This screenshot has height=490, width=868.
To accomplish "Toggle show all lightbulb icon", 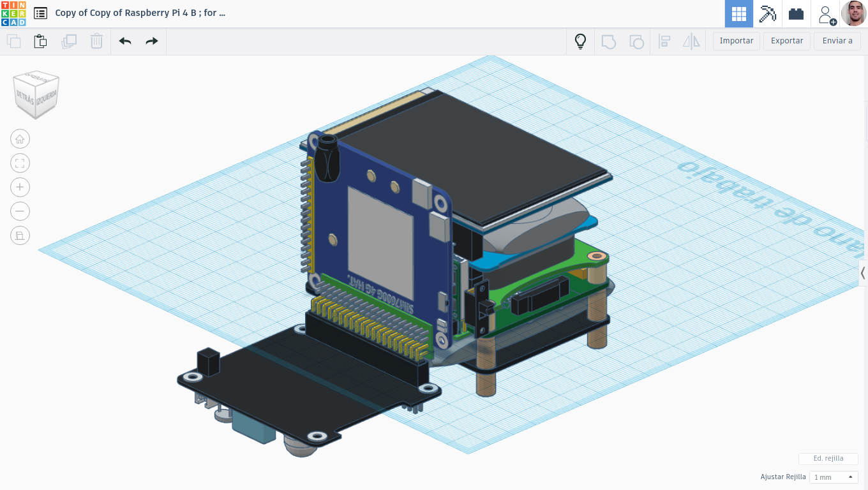I will (580, 41).
